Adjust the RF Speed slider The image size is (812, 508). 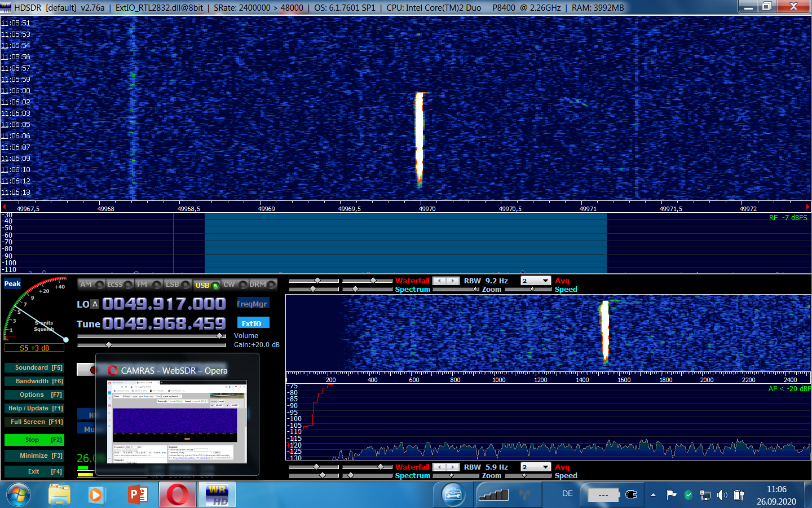[528, 290]
